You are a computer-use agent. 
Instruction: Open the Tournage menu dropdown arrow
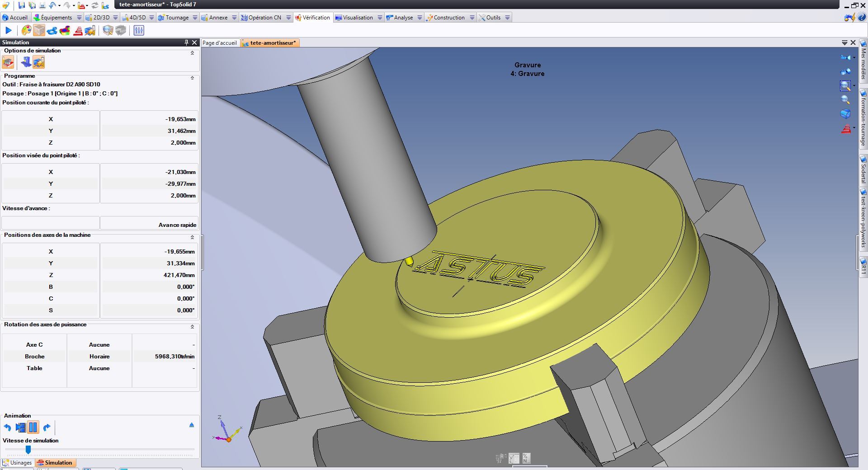195,18
